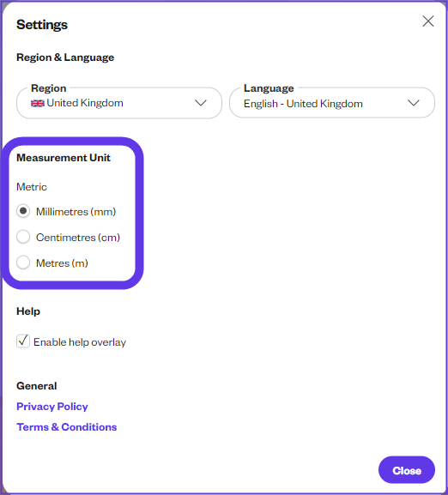Expand the Region chevron arrow
The image size is (448, 495).
(201, 103)
